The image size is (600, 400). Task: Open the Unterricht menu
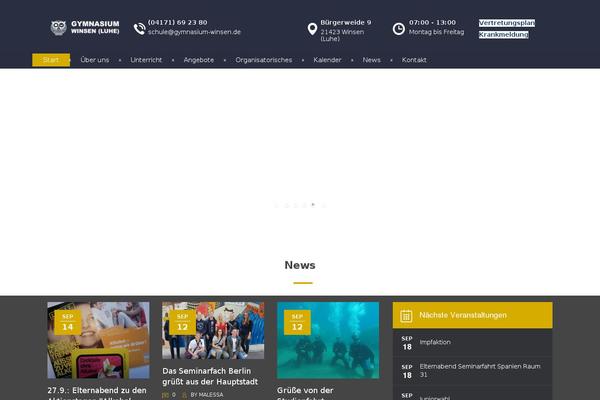(x=146, y=60)
